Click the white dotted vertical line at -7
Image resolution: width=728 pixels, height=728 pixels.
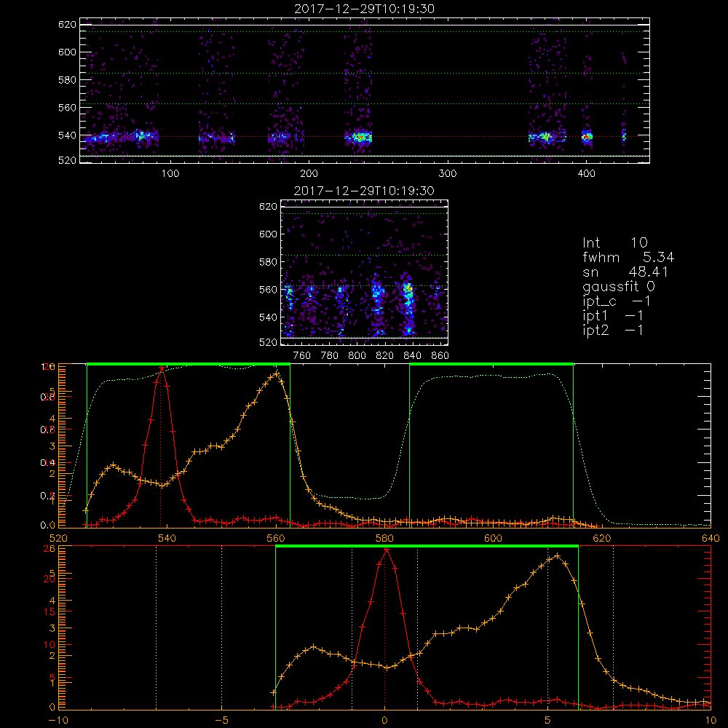click(156, 628)
